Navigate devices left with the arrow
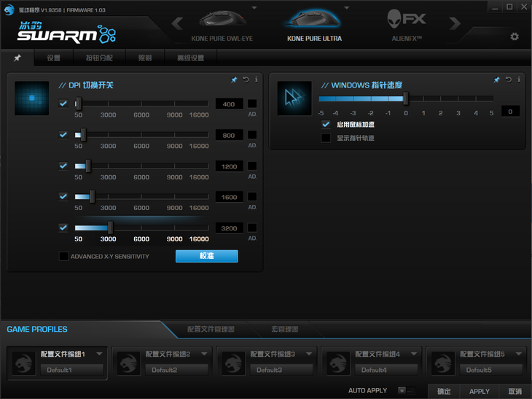This screenshot has width=532, height=399. (x=177, y=23)
